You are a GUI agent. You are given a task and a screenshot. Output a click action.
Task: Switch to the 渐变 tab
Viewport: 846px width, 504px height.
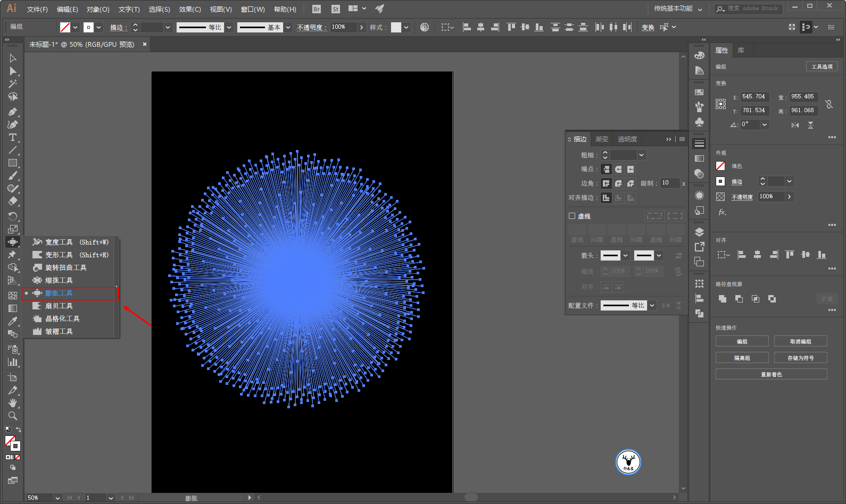(x=602, y=139)
